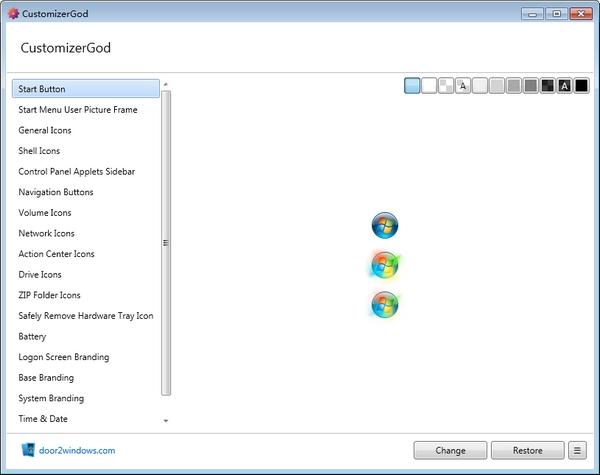Select Action Center Icons entry
The height and width of the screenshot is (475, 600).
coord(86,254)
